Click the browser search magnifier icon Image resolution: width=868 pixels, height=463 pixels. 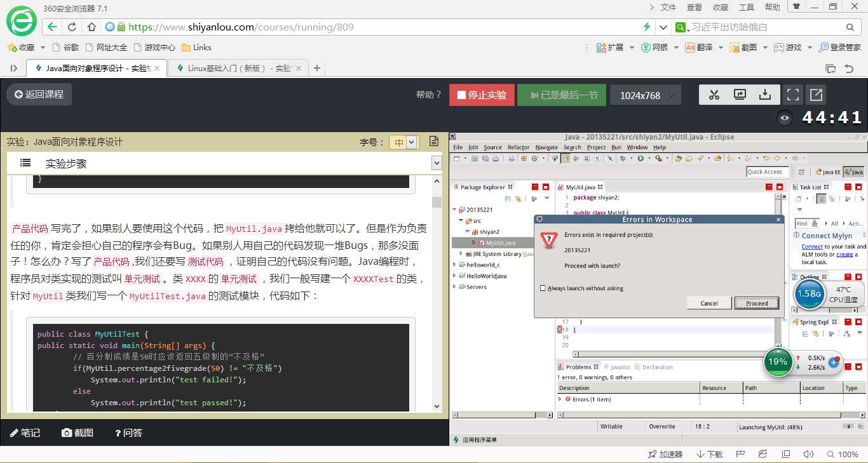point(850,27)
